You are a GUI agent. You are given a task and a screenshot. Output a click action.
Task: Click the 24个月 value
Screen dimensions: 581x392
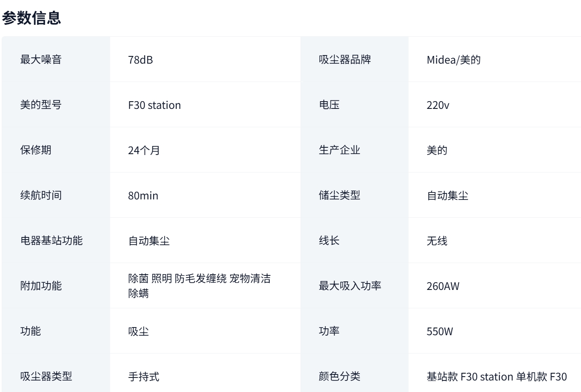click(x=144, y=150)
